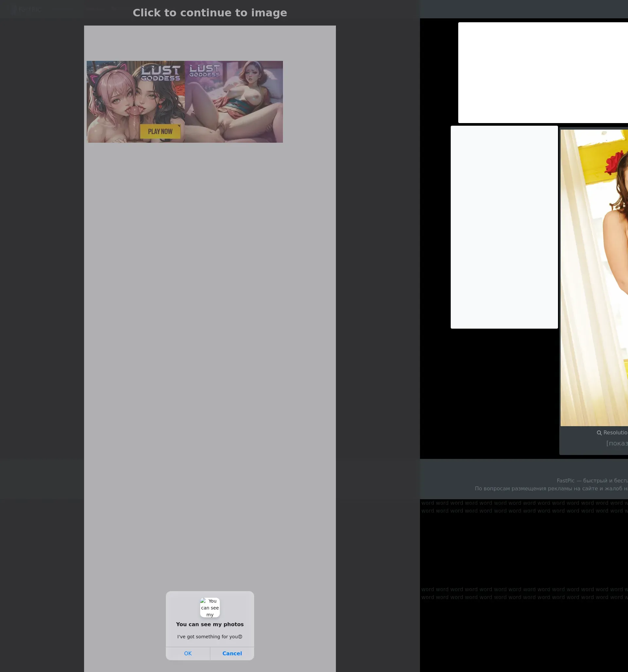Image resolution: width=628 pixels, height=672 pixels.
Task: Click the broken avatar image in popup
Action: pos(210,608)
